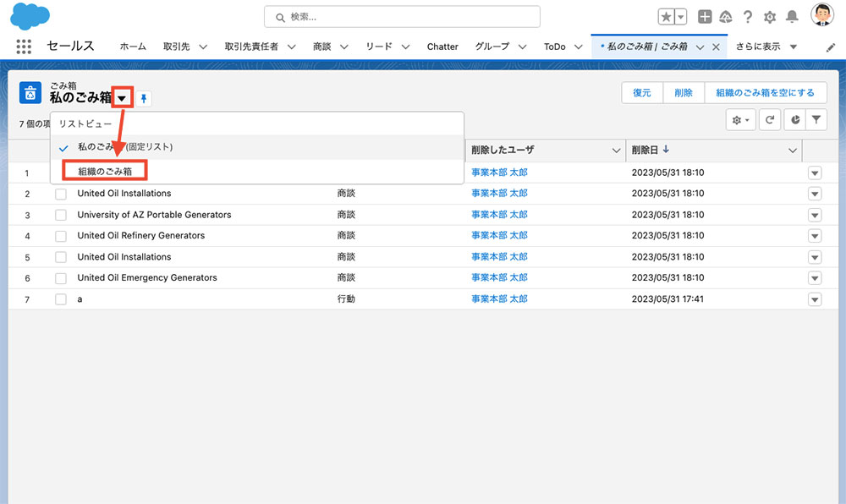Expand さらに表示 more tabs menu

point(766,47)
